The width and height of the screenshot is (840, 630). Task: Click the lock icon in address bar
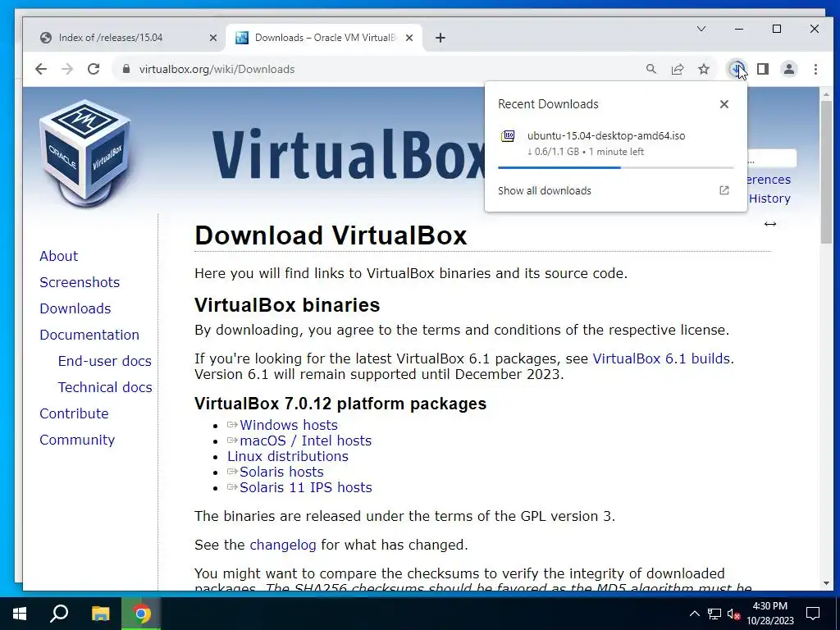tap(126, 69)
